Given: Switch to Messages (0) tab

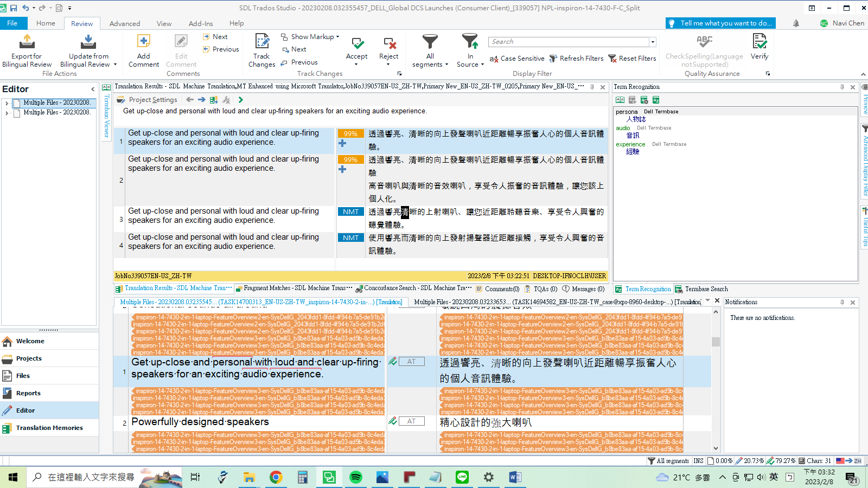Looking at the screenshot, I should (583, 289).
